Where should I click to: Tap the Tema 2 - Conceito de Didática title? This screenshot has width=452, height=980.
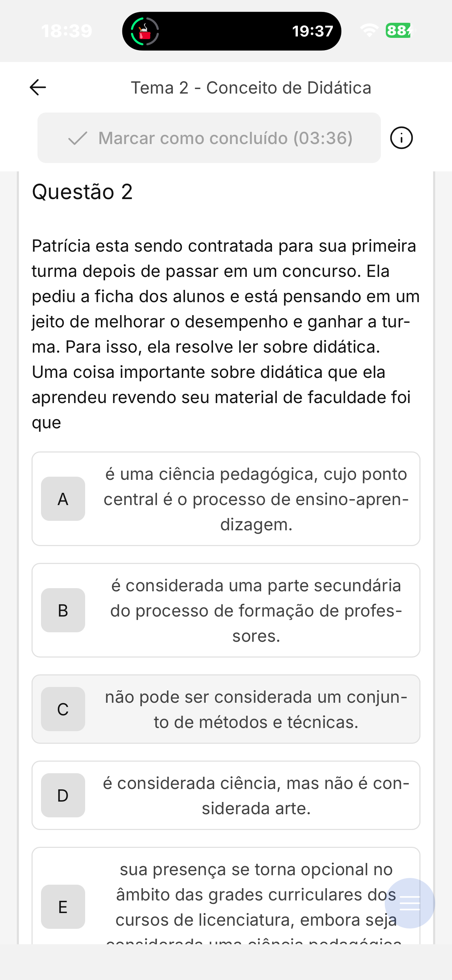tap(251, 88)
